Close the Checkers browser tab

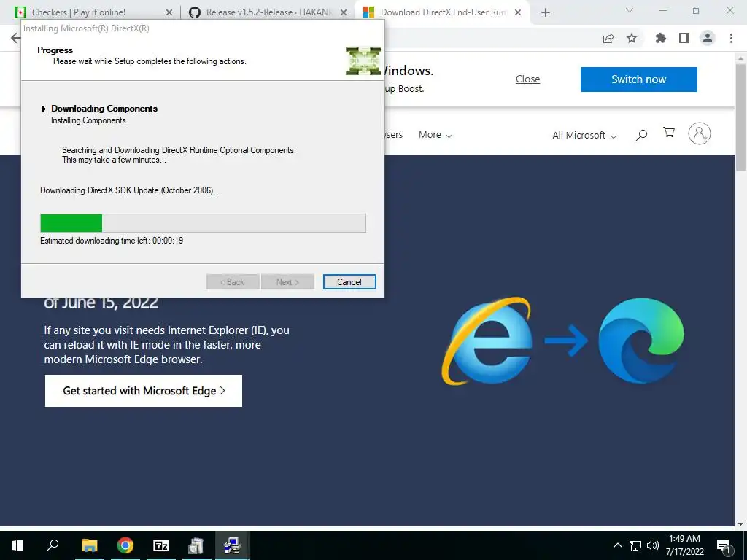169,13
